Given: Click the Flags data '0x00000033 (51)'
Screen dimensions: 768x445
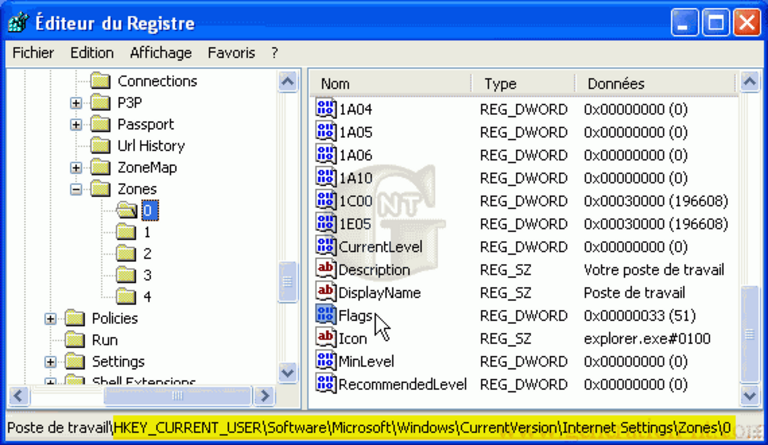Looking at the screenshot, I should tap(640, 316).
